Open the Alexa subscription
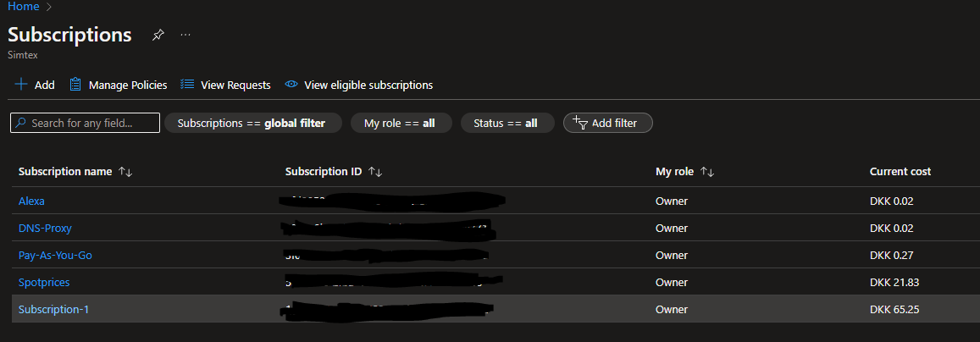The image size is (980, 342). click(31, 201)
